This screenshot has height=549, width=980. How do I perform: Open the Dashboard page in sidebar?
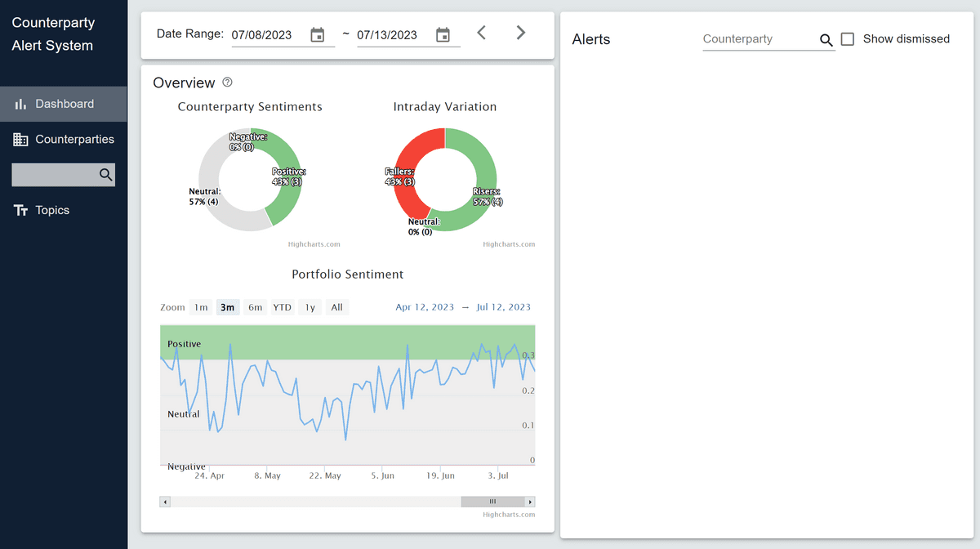[x=64, y=104]
